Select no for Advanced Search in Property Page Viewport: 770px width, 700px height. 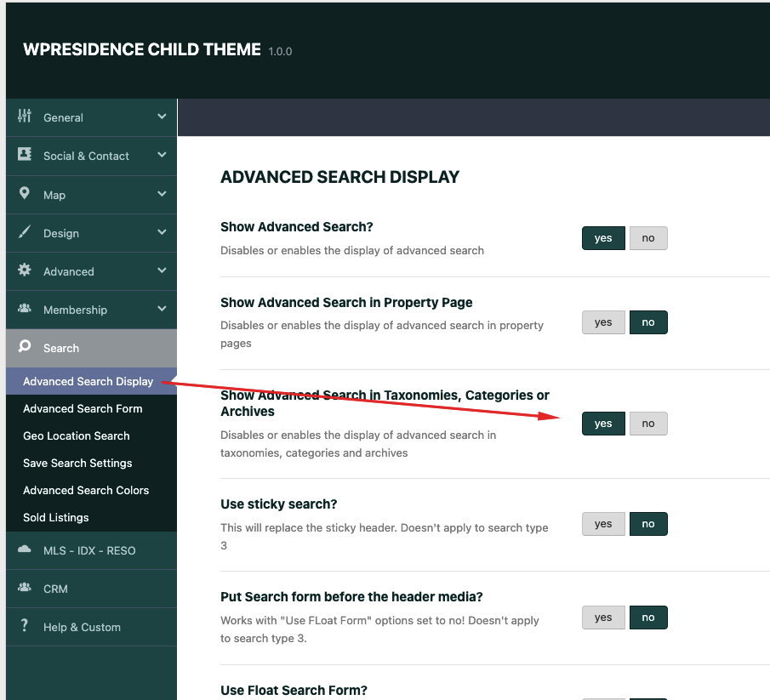click(648, 322)
